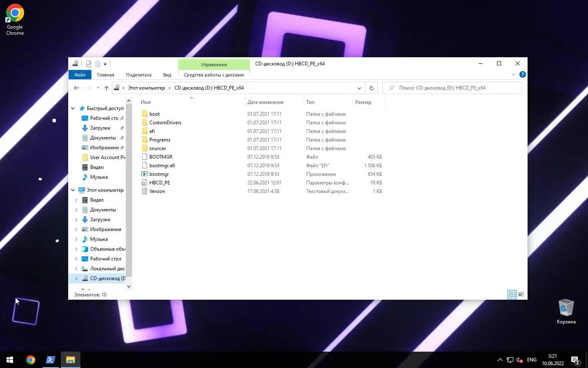Viewport: 588px width, 368px height.
Task: Select the Version text document icon
Action: coord(145,191)
